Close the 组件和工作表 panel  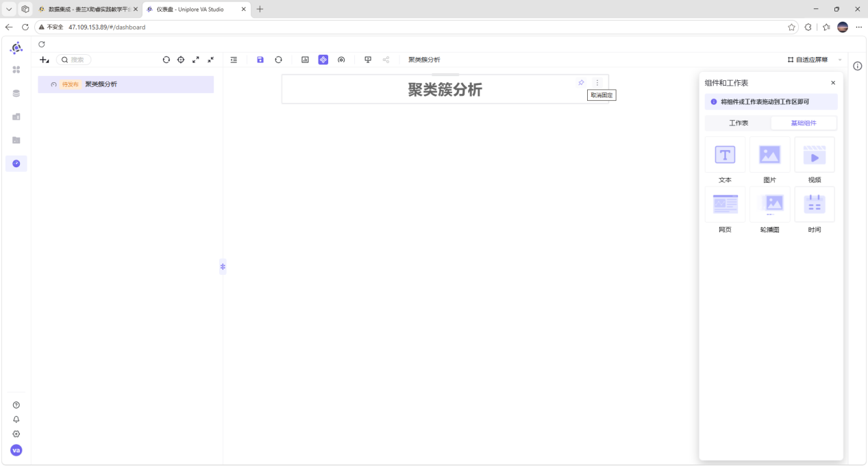(833, 83)
